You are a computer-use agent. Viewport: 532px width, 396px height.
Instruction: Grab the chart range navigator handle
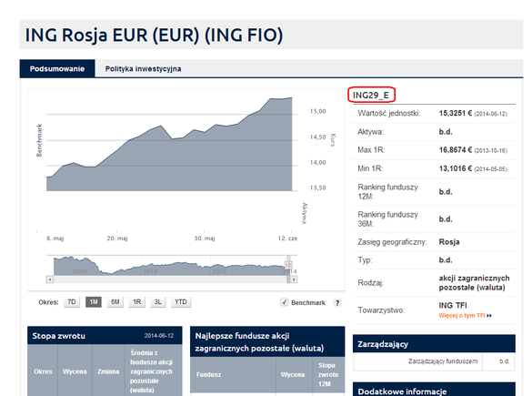coord(288,265)
